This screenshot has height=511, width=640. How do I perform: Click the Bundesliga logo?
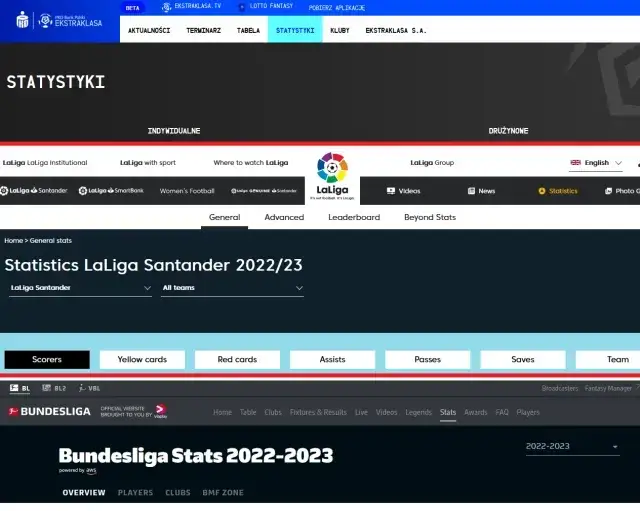coord(56,411)
